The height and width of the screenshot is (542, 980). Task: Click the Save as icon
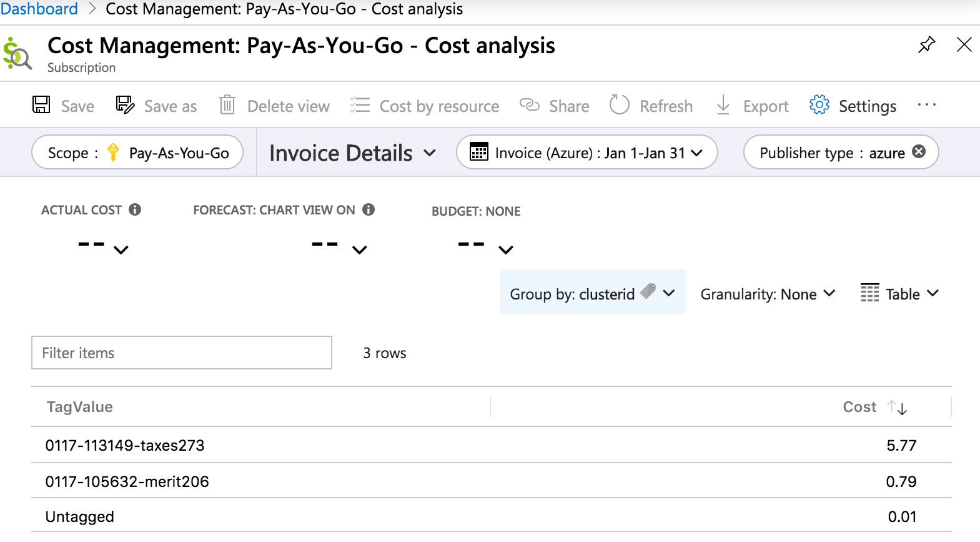click(125, 104)
